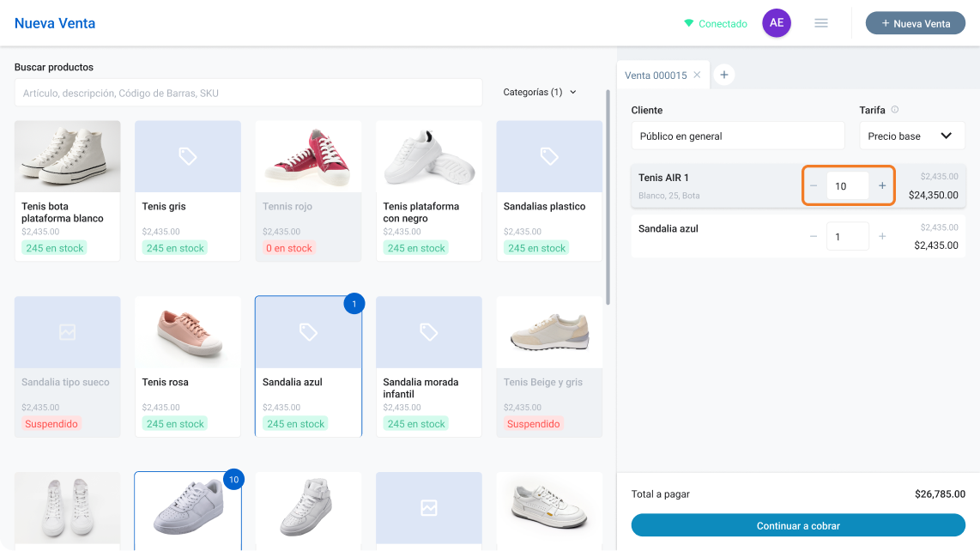
Task: Add a new sale tab with plus
Action: [x=723, y=75]
